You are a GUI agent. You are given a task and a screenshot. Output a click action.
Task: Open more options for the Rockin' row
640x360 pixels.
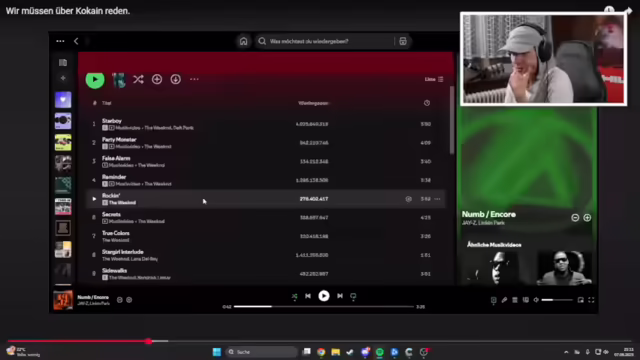[437, 199]
